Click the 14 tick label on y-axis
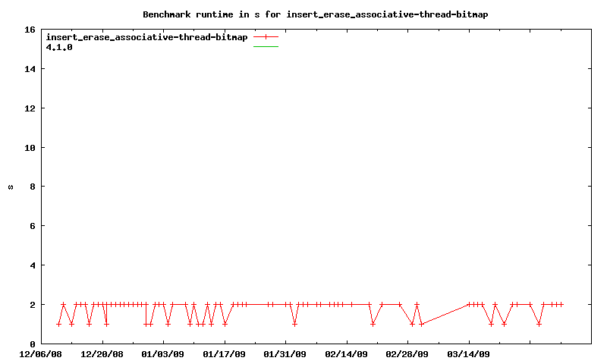Image resolution: width=607 pixels, height=364 pixels. pos(30,69)
